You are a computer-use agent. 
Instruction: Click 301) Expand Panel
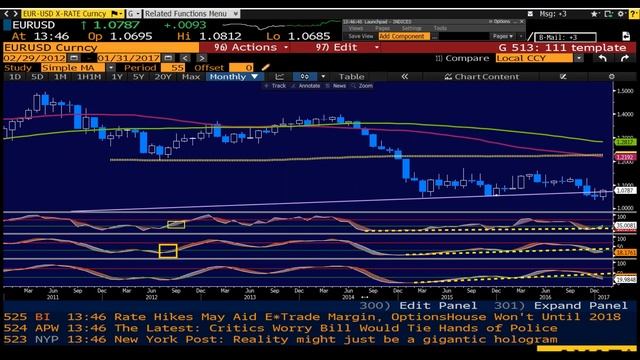tap(561, 306)
